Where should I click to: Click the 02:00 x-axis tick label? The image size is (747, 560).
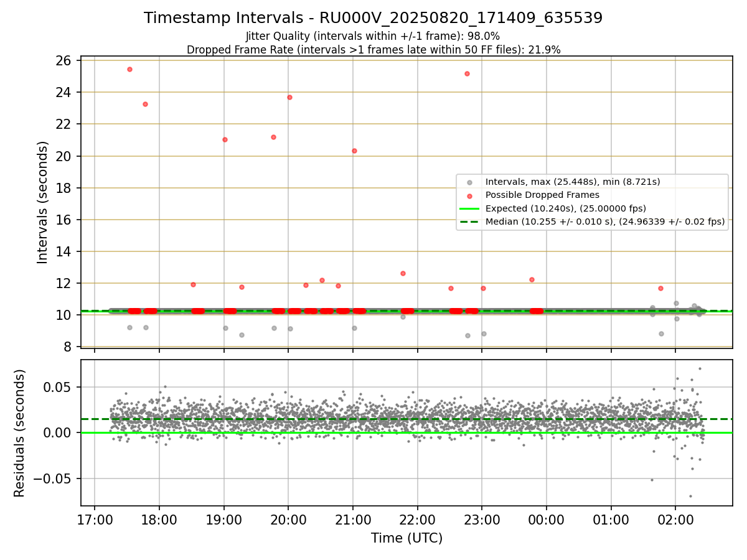click(676, 520)
